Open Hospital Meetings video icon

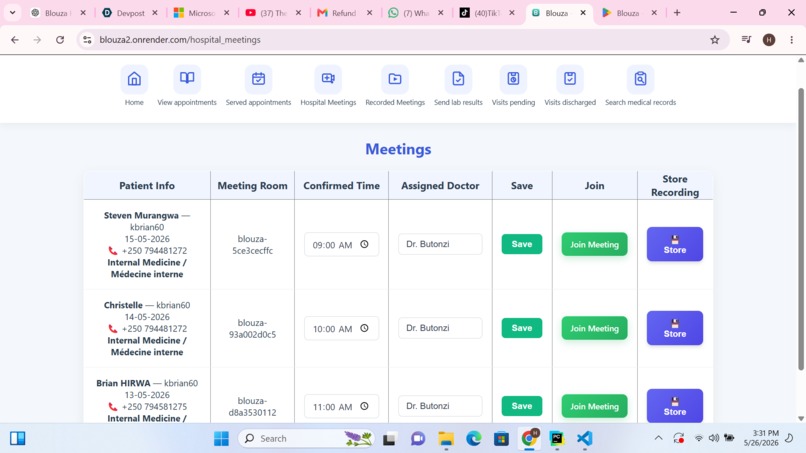[328, 79]
